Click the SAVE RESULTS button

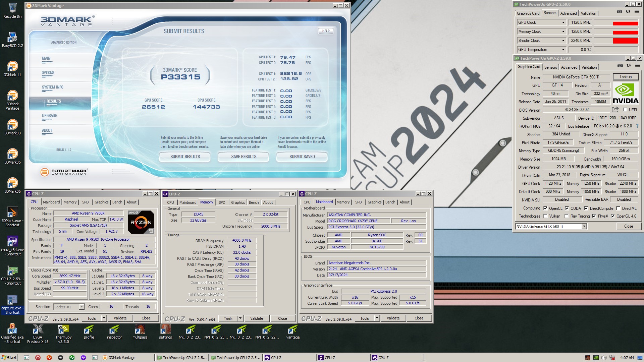244,157
